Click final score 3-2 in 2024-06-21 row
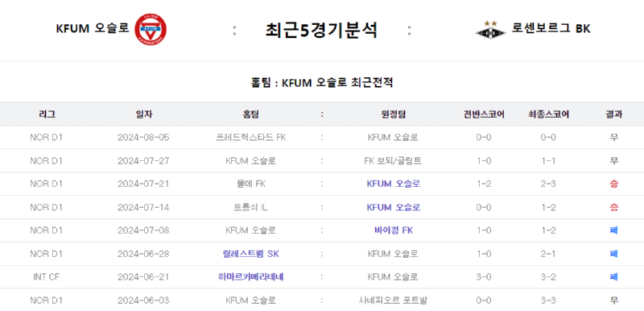This screenshot has width=644, height=311. tap(548, 277)
